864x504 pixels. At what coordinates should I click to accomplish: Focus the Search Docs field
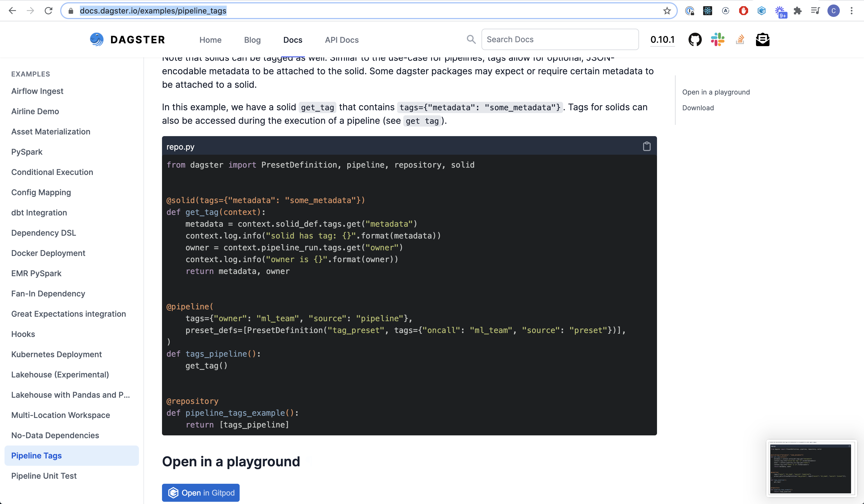point(559,39)
